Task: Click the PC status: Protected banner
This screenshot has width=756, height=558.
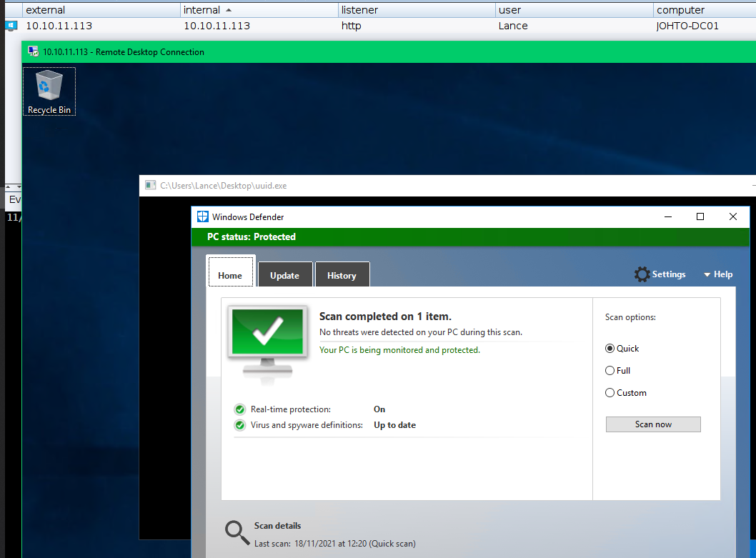Action: click(x=470, y=236)
